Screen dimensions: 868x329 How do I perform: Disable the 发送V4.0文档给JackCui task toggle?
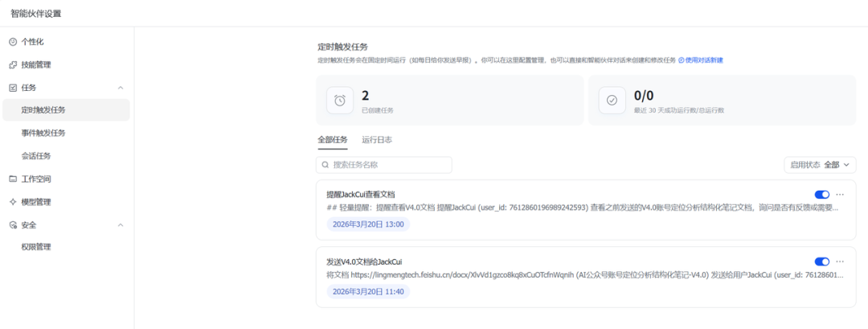pos(822,261)
